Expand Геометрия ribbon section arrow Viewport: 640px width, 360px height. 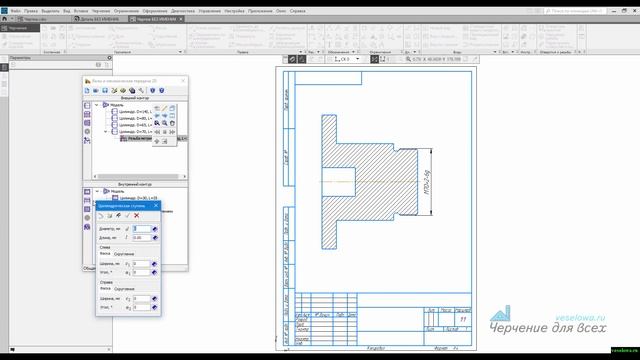[x=180, y=52]
